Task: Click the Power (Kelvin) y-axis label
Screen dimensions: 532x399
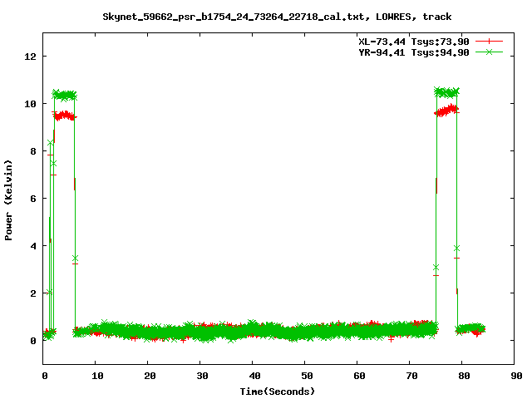Action: coord(8,200)
